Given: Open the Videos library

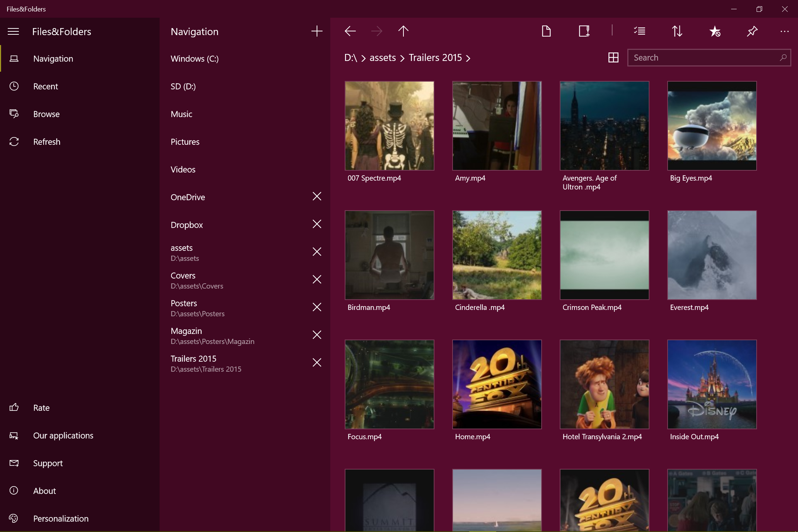Looking at the screenshot, I should (245, 170).
